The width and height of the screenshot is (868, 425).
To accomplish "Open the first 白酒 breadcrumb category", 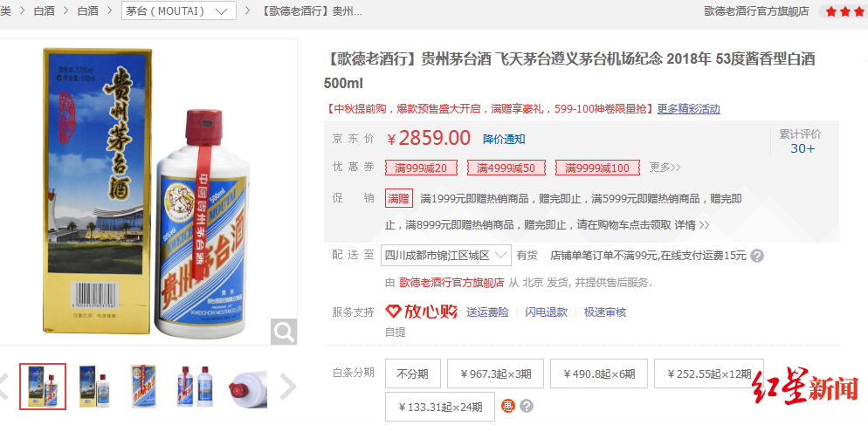I will [x=45, y=10].
